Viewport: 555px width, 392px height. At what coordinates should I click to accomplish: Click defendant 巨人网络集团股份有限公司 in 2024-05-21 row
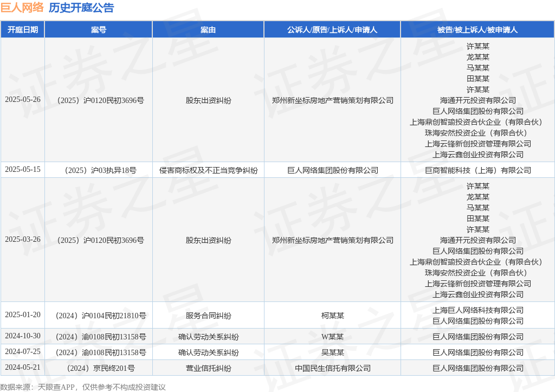pos(477,368)
